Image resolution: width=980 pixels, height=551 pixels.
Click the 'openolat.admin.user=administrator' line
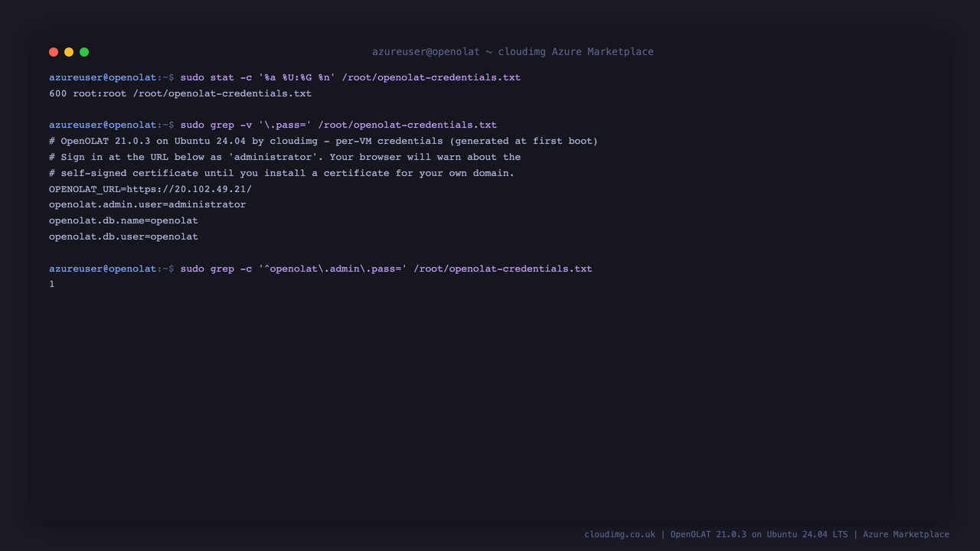(147, 204)
